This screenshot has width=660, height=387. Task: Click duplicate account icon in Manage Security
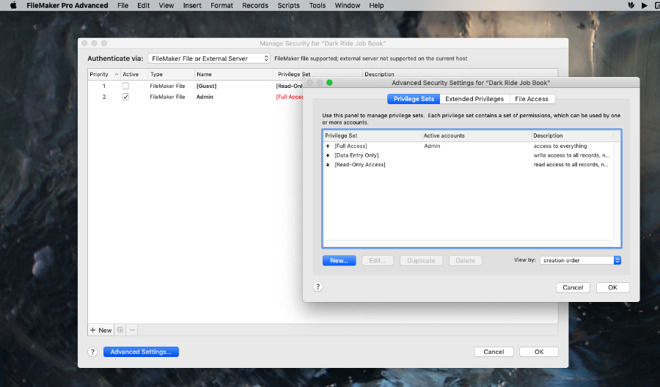click(120, 330)
